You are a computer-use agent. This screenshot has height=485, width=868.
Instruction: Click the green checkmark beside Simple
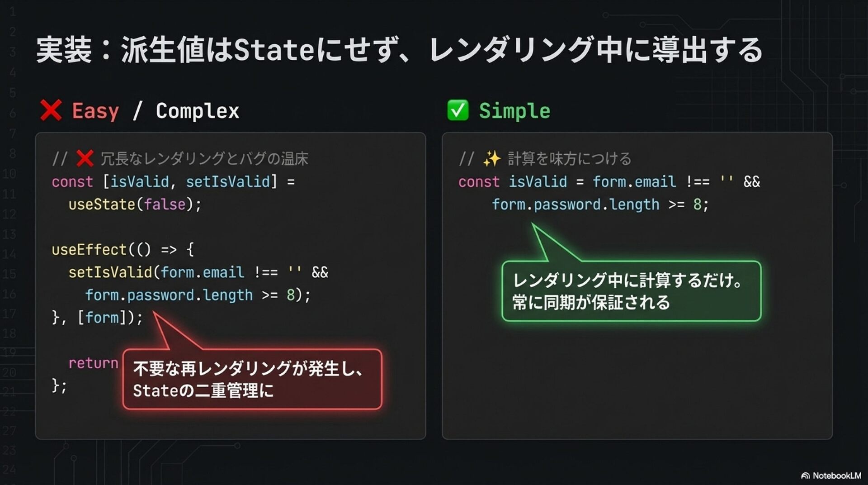tap(458, 110)
